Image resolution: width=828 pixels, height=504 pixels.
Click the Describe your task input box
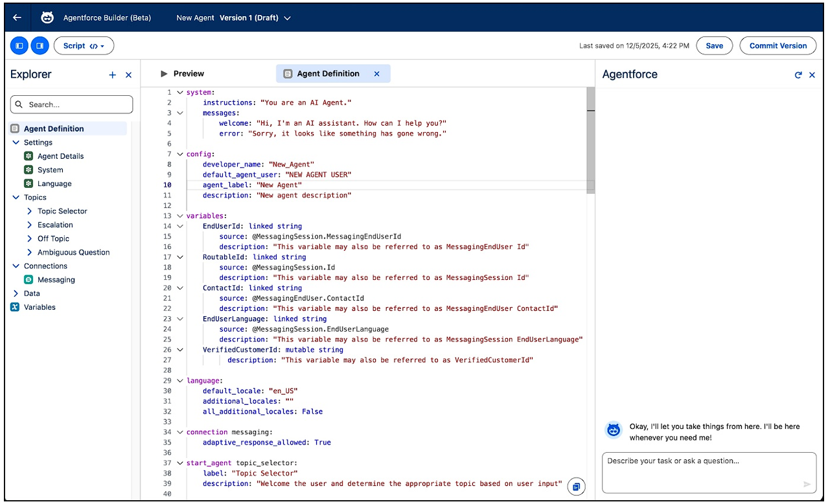tap(709, 473)
